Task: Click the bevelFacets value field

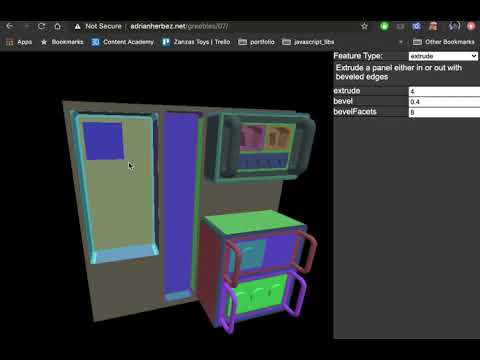Action: [x=444, y=112]
